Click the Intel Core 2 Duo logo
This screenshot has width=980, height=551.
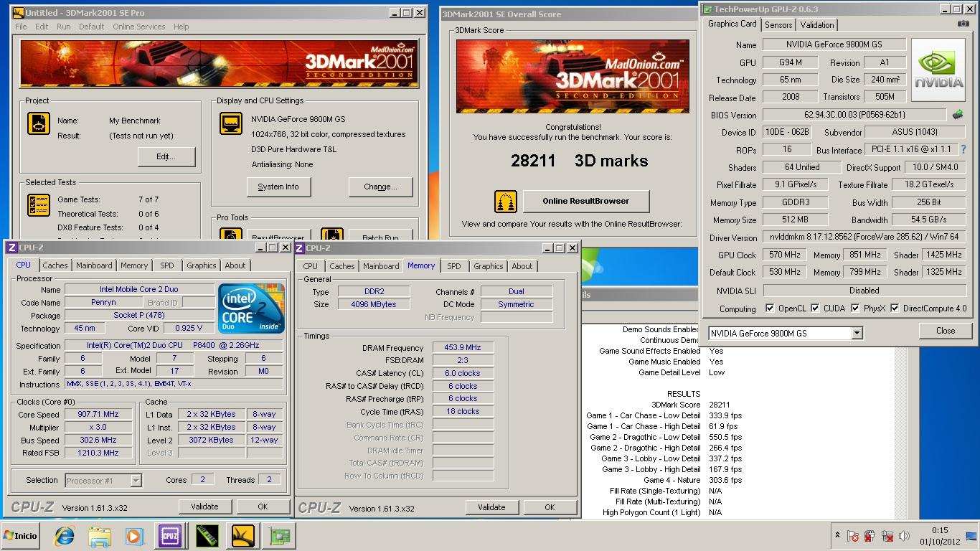point(251,308)
